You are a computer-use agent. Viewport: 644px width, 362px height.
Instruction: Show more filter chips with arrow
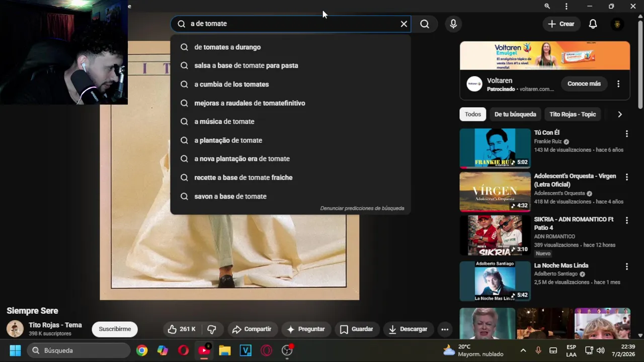(619, 114)
